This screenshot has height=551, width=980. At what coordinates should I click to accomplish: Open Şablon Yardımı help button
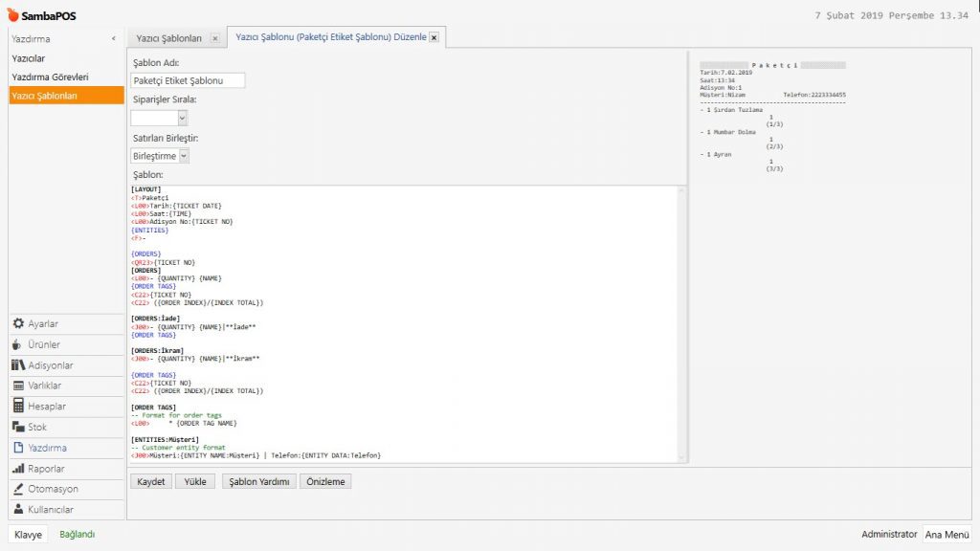click(258, 482)
